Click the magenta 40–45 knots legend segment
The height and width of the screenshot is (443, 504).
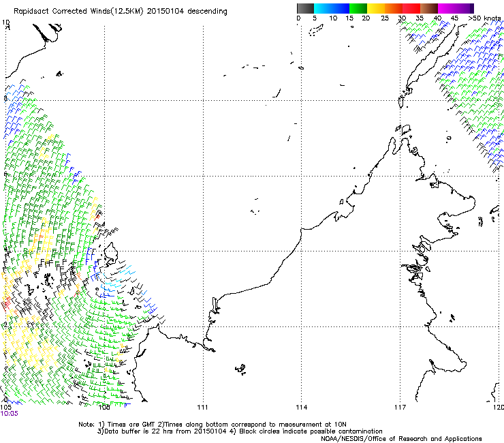tap(447, 8)
